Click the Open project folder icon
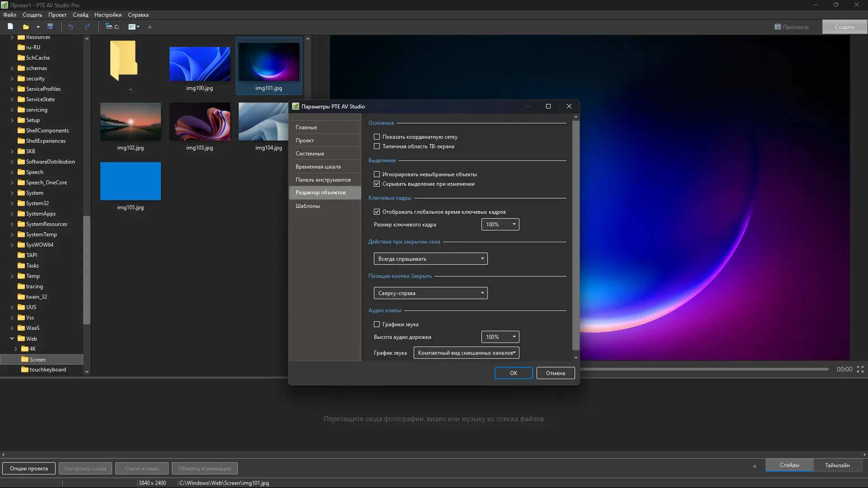 (26, 27)
